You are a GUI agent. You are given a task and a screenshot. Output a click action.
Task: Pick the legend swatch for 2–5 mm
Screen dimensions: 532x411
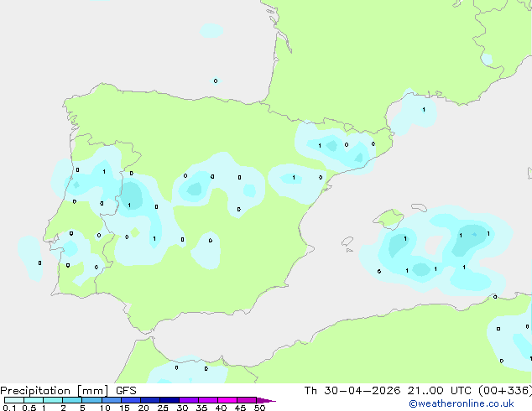click(72, 400)
